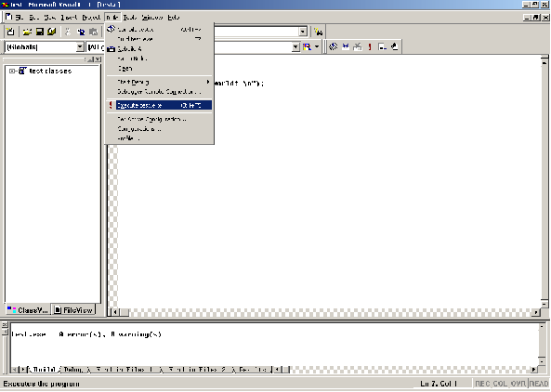Switch to the FileView workspace tab
This screenshot has width=551, height=392.
(x=73, y=310)
